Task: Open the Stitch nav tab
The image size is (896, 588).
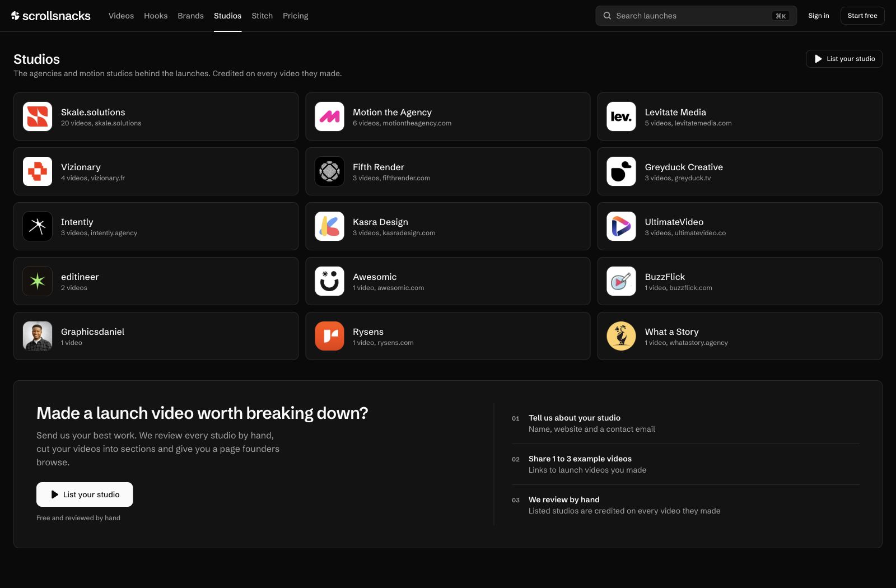Action: tap(262, 16)
